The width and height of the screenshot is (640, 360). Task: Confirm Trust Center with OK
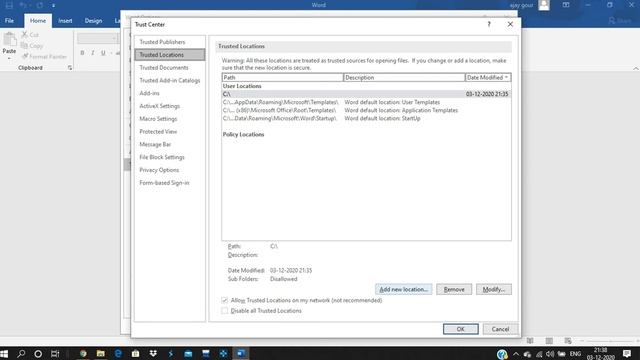point(460,329)
